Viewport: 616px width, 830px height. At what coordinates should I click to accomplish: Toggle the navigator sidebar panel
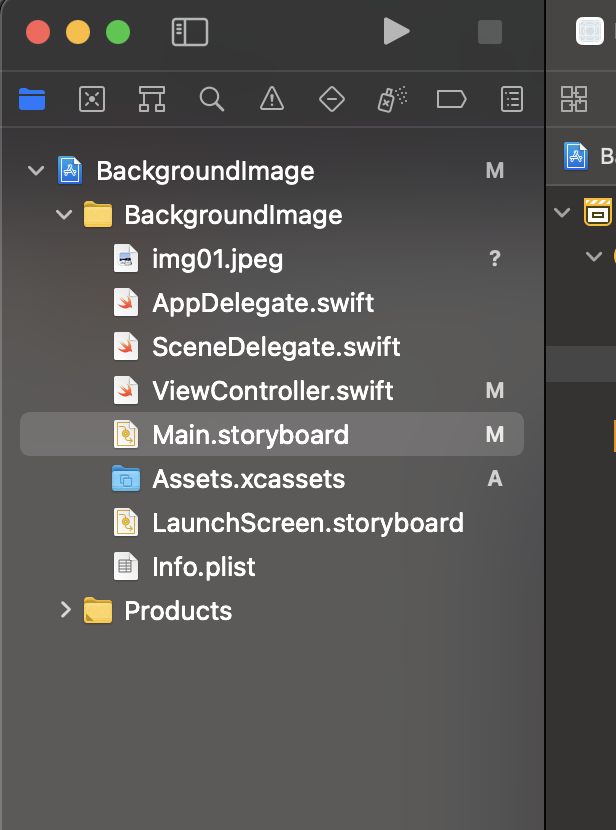[x=190, y=32]
